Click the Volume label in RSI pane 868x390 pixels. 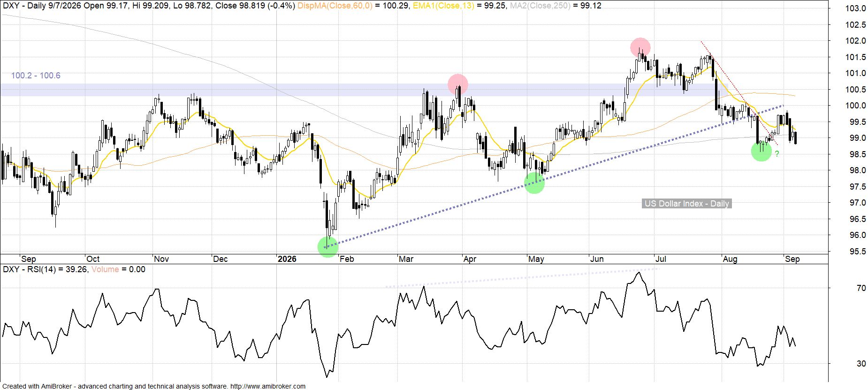[x=105, y=269]
